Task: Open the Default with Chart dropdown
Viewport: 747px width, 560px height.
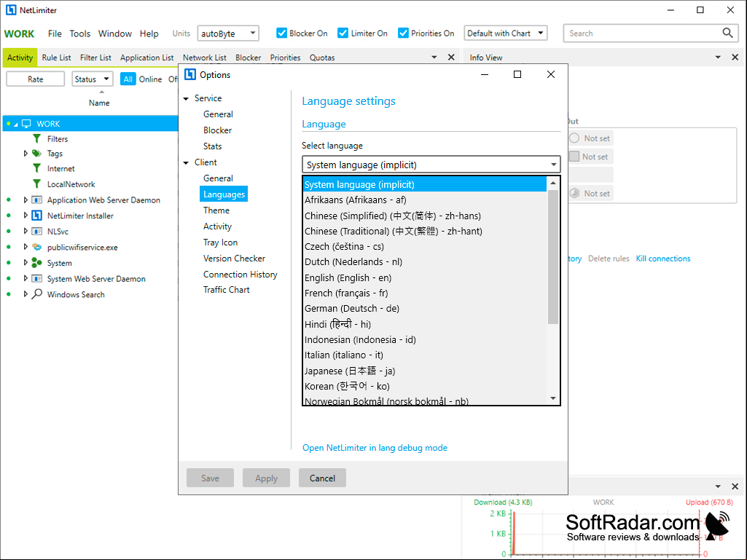Action: (x=506, y=33)
